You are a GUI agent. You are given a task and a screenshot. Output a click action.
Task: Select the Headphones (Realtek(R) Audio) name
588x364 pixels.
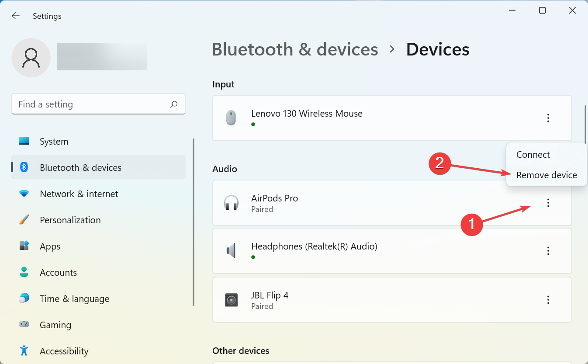pos(314,246)
